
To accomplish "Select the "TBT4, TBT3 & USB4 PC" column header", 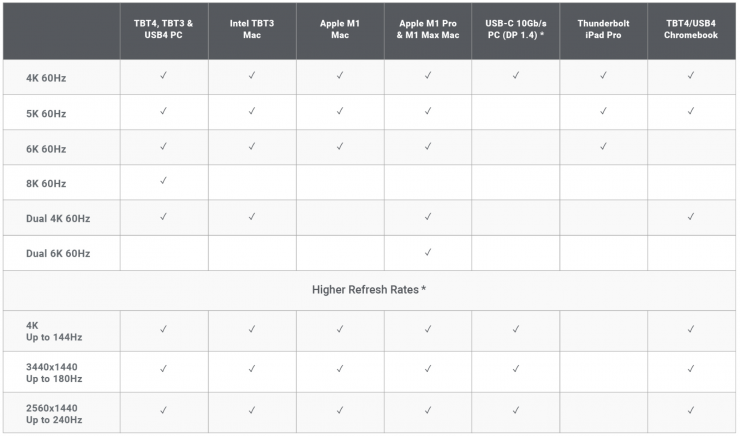I will [164, 29].
